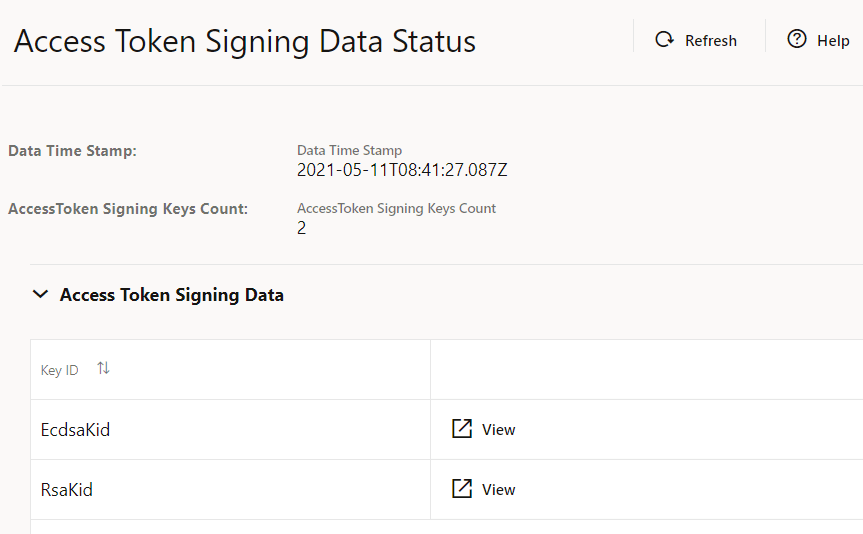Click the signing keys count value 2

coord(302,228)
